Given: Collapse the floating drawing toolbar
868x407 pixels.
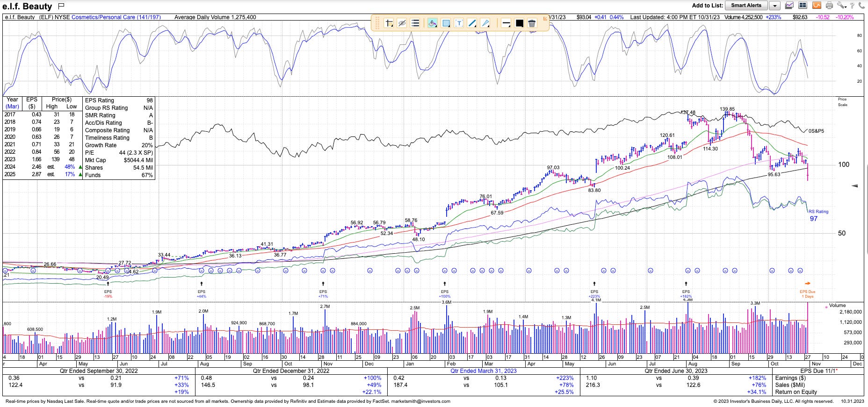Looking at the screenshot, I should click(x=545, y=19).
